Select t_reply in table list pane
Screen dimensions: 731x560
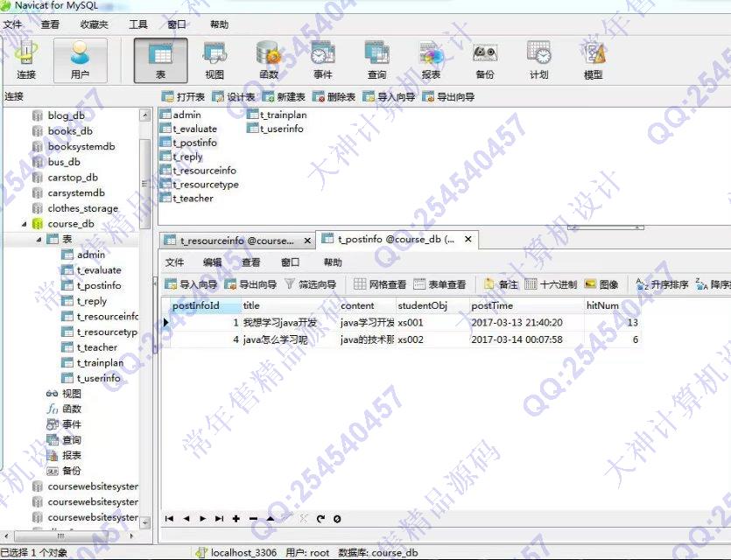click(x=187, y=157)
